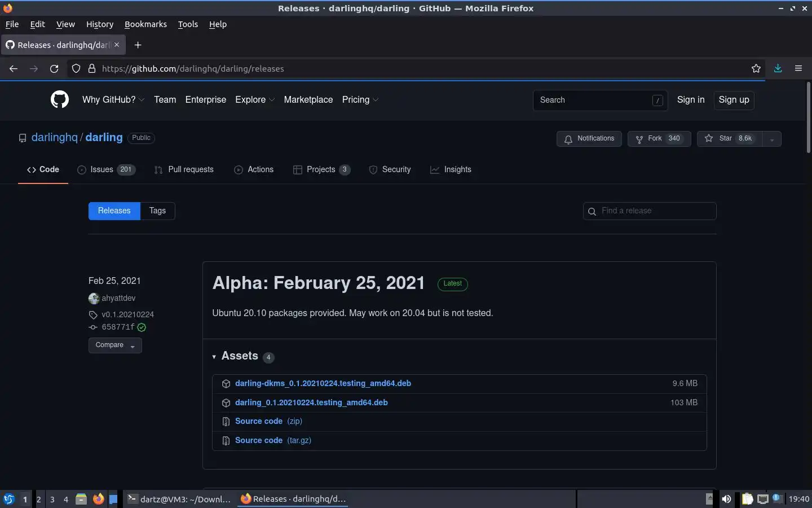Expand the Why GitHub? dropdown
This screenshot has width=812, height=508.
(113, 99)
